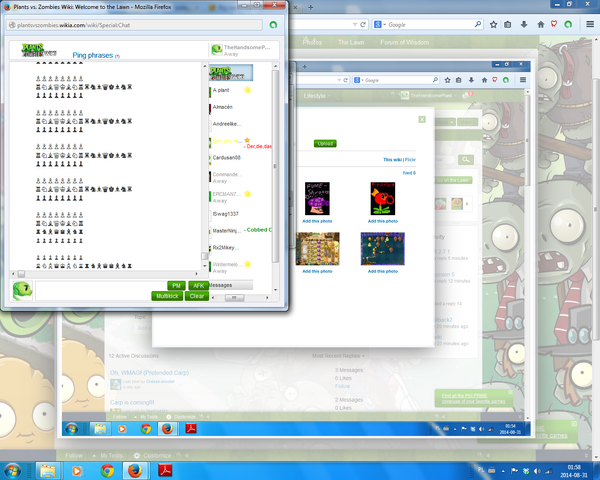
Task: Click the gear icon next to Customize
Action: point(137,456)
